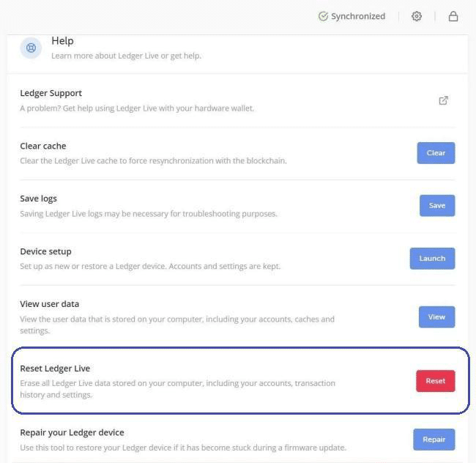Click the Clear cache button
476x463 pixels.
pos(436,153)
